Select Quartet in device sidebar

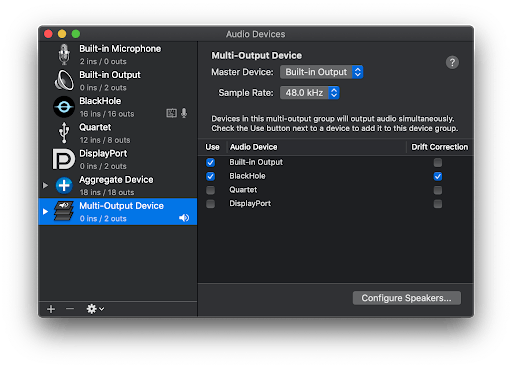(118, 133)
